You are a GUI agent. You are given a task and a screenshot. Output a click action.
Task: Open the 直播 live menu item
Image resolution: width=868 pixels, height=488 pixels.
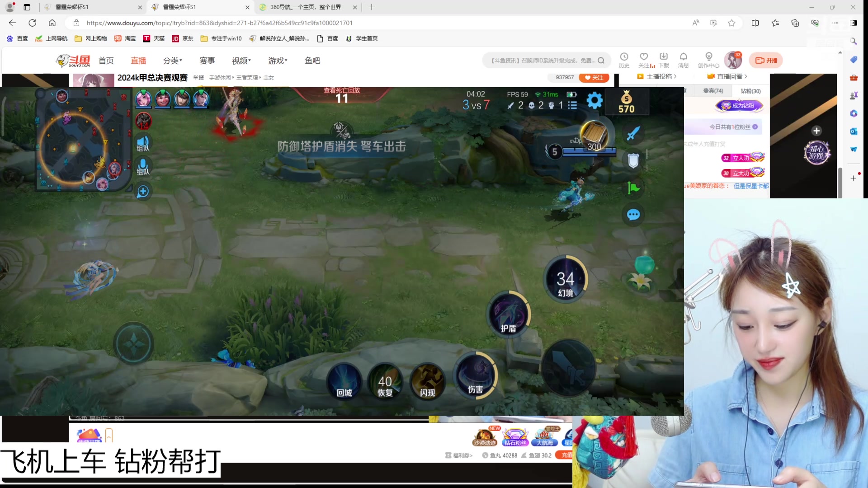click(138, 61)
